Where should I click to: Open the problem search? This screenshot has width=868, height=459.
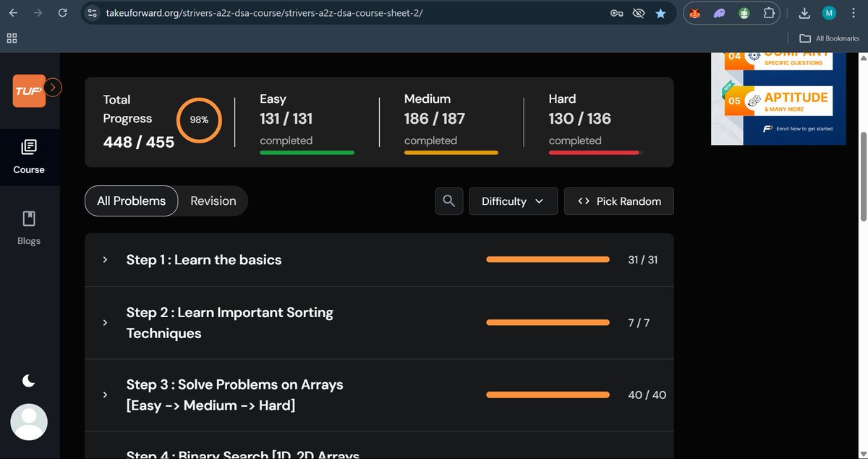pyautogui.click(x=448, y=201)
